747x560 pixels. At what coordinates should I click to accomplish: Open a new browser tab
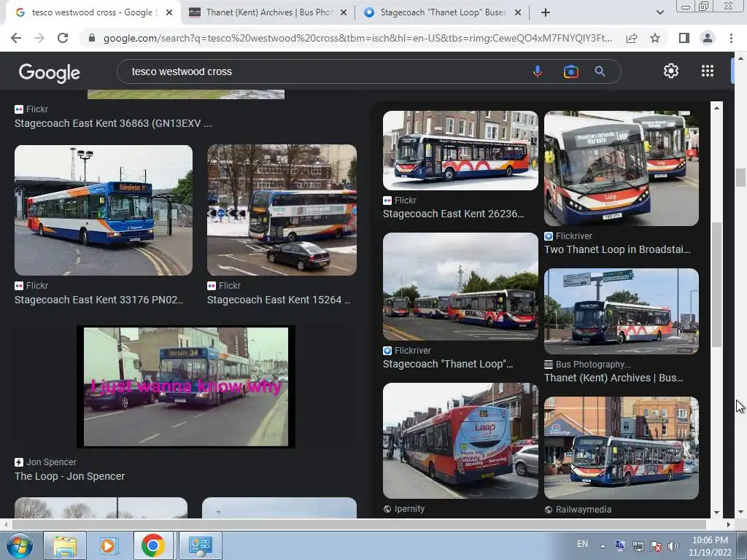click(546, 12)
